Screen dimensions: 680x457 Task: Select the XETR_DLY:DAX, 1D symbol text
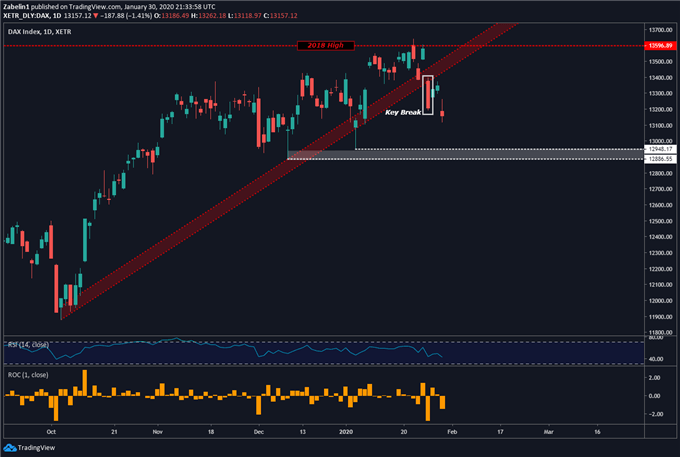coord(32,16)
